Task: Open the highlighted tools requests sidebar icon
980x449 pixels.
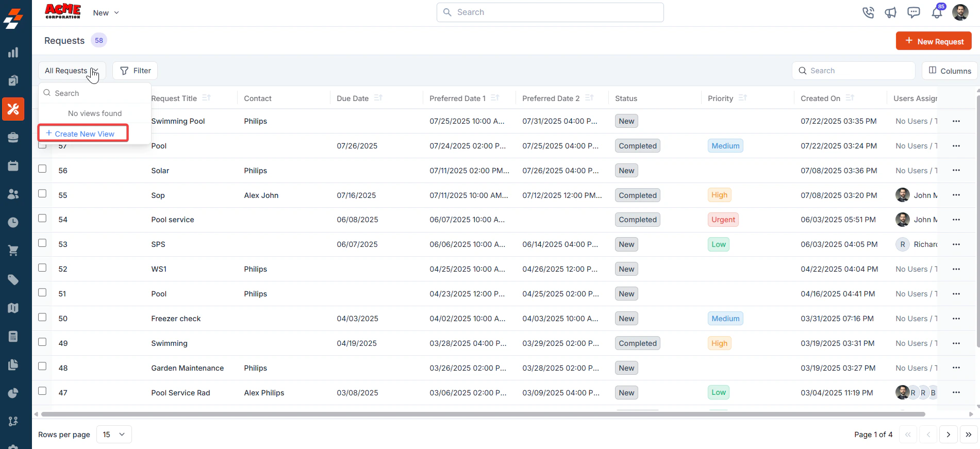Action: pyautogui.click(x=13, y=109)
